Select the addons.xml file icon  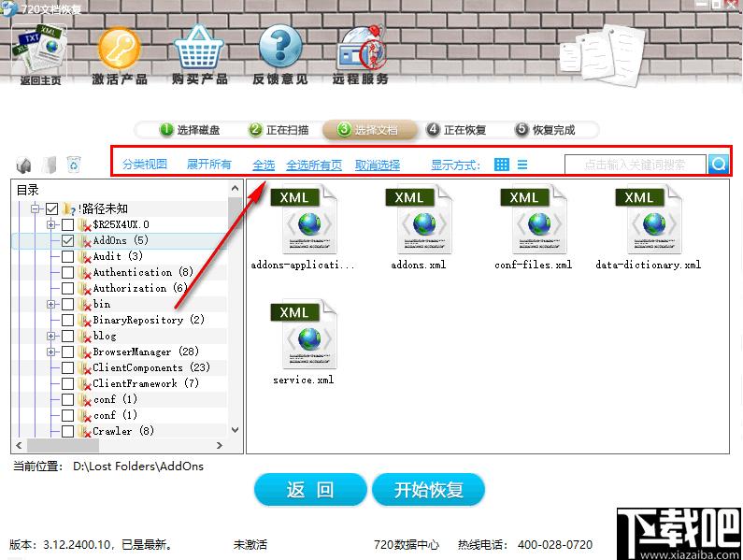click(419, 219)
